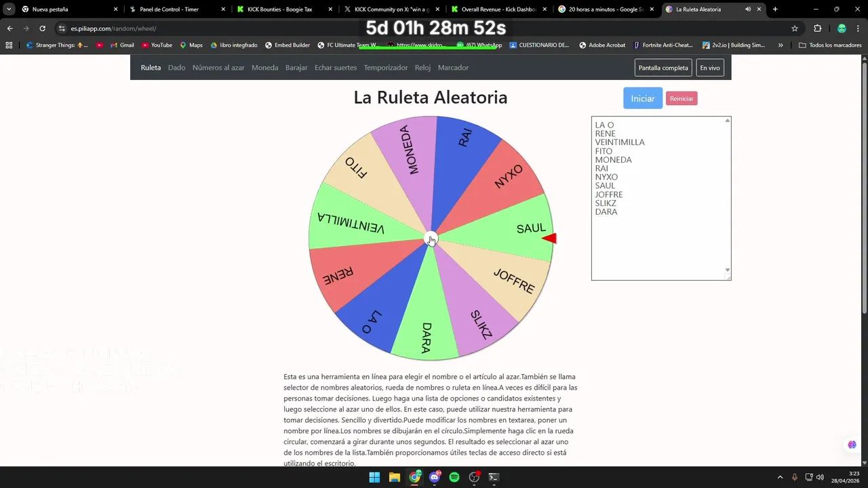The height and width of the screenshot is (488, 868).
Task: Open the Todos los marcadores folder
Action: [830, 45]
